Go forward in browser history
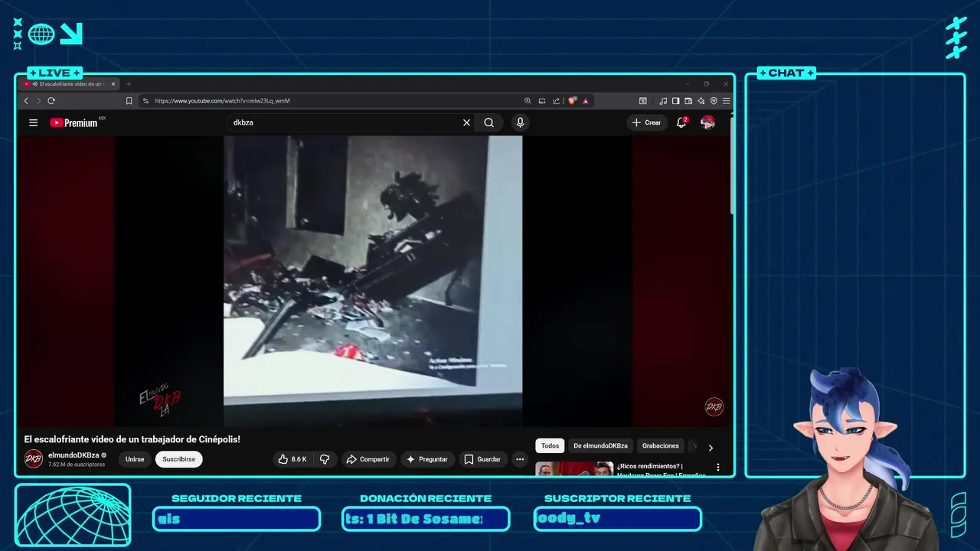980x551 pixels. coord(38,101)
